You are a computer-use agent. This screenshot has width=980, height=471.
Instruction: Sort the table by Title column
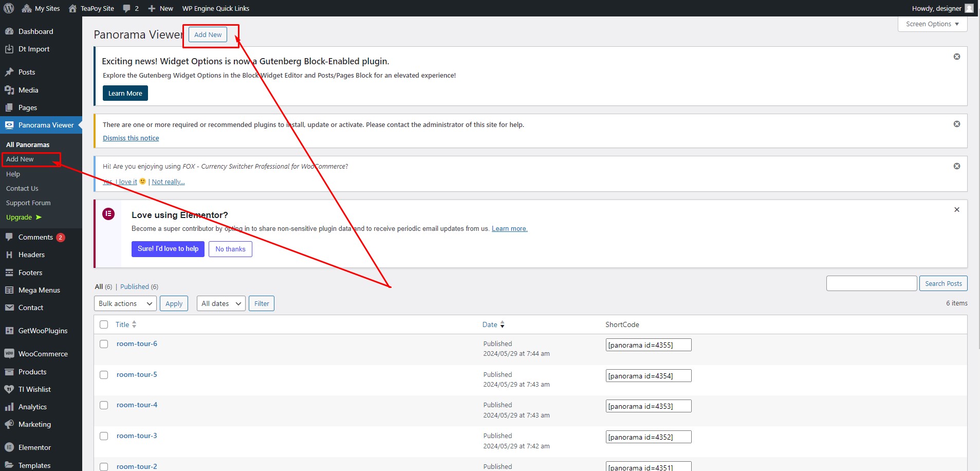[x=126, y=324]
